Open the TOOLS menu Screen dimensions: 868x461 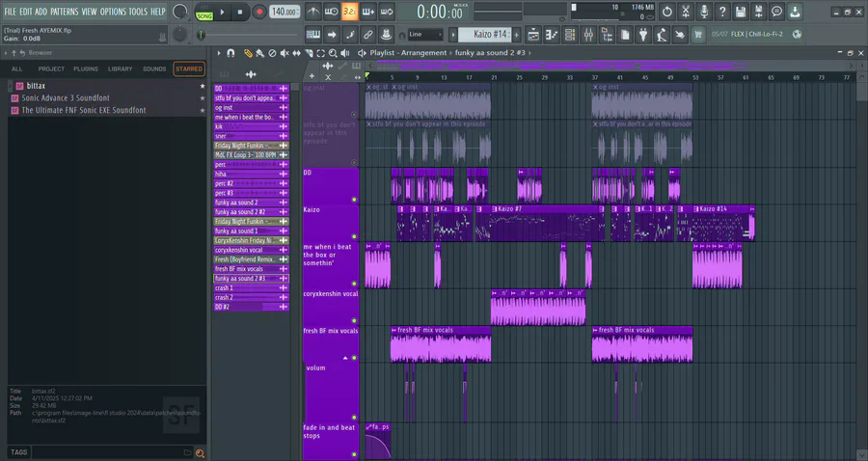[x=138, y=11]
